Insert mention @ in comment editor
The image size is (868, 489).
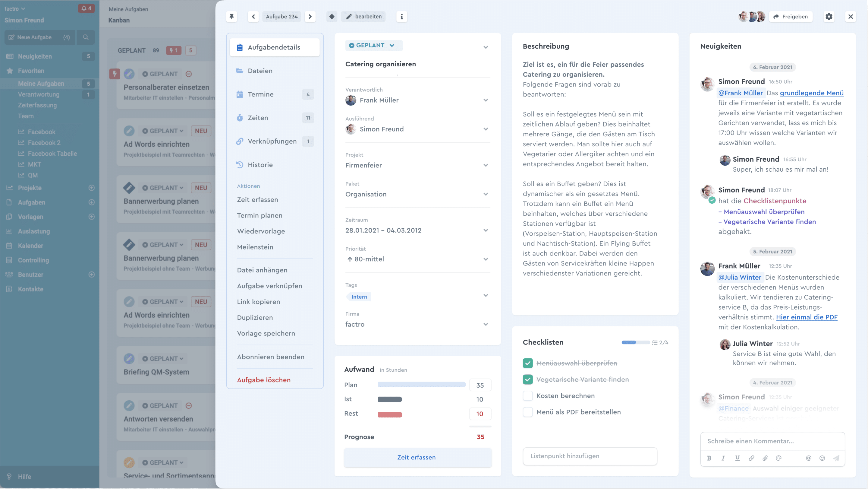click(x=808, y=458)
